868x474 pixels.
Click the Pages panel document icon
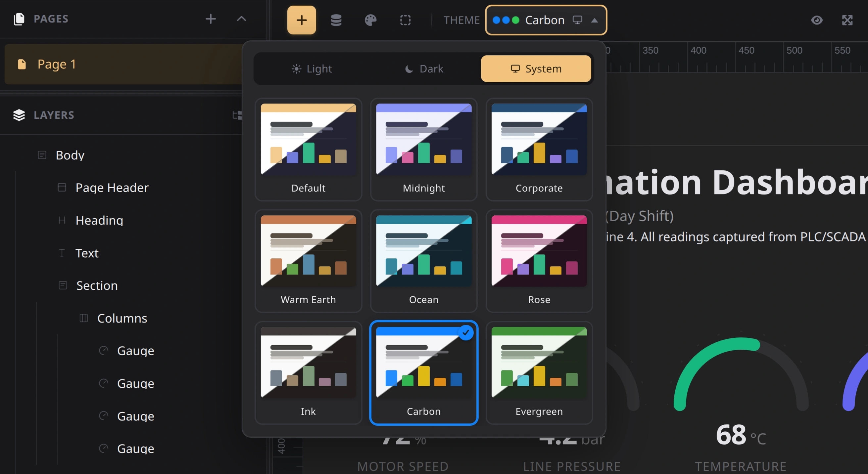click(x=19, y=19)
